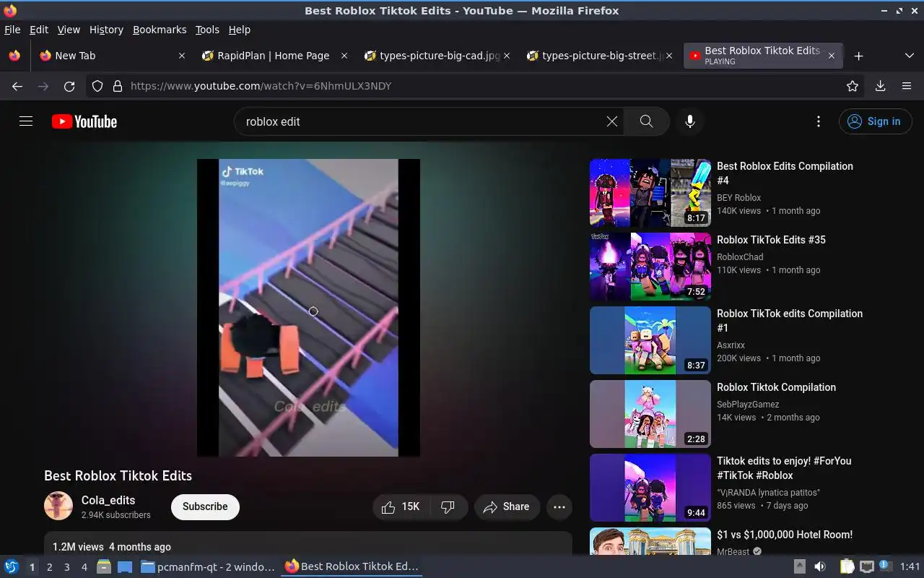Click the taskbar clock showing 1:41
Viewport: 924px width, 578px height.
[910, 567]
